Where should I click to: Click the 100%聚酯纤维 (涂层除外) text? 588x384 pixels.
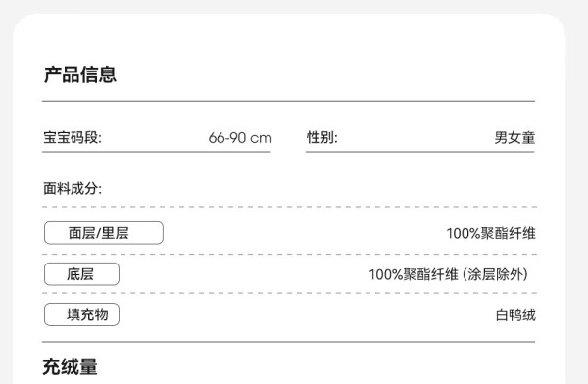tap(449, 274)
